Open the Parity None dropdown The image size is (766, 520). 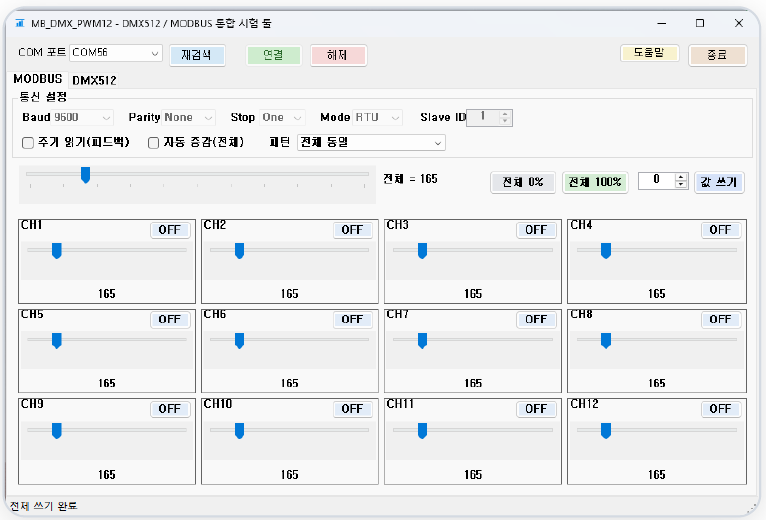coord(189,117)
